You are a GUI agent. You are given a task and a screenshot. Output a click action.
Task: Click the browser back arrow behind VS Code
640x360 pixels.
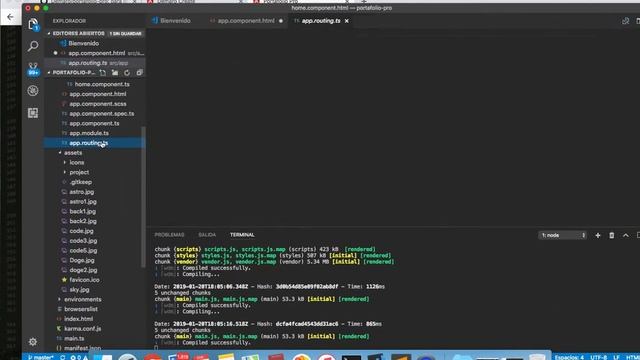point(10,17)
